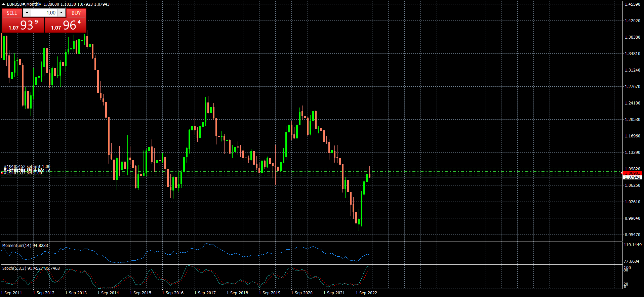
Task: Click the 1.02610 price scale label
Action: point(632,202)
